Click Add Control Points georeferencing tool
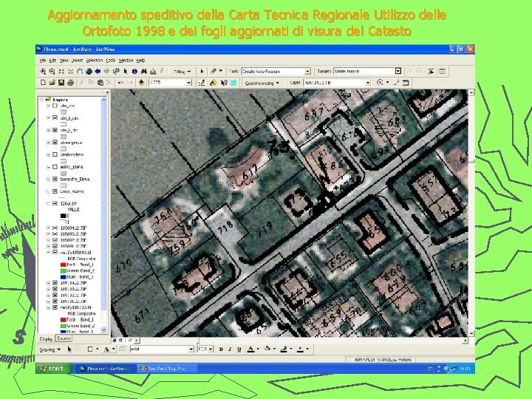Viewport: 532px width, 399px height. coord(396,83)
